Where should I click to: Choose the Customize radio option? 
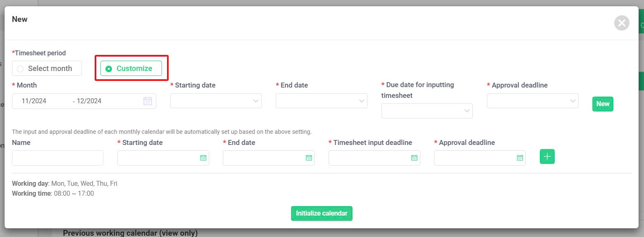pos(131,69)
